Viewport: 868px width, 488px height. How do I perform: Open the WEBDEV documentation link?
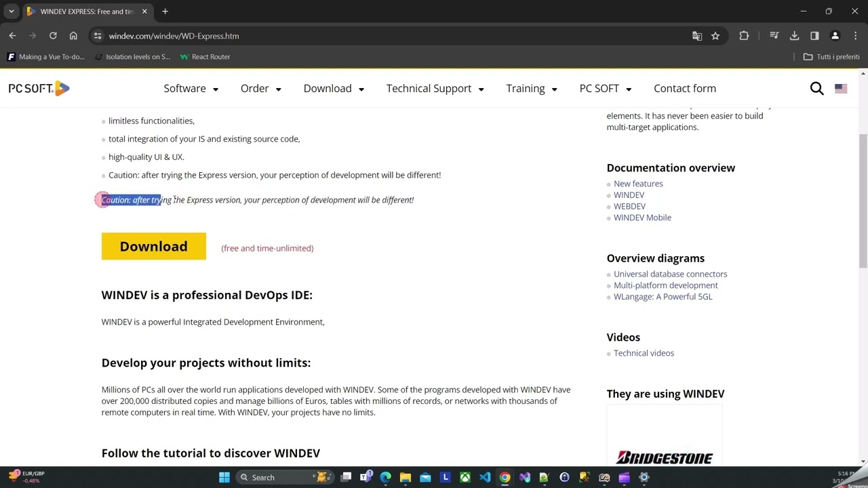tap(629, 206)
